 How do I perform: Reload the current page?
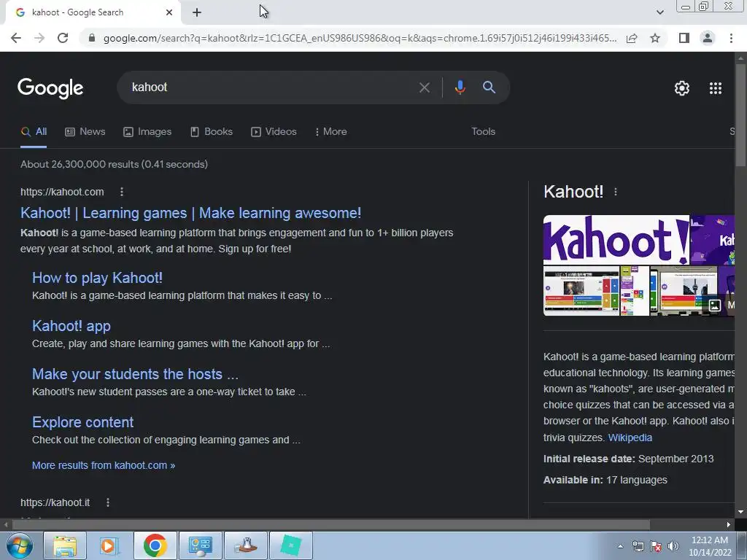63,38
